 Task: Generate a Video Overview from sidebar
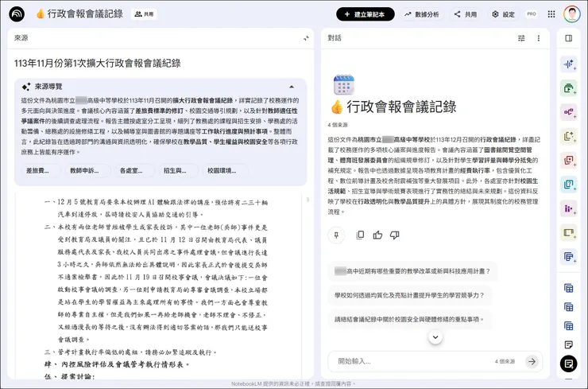[568, 88]
